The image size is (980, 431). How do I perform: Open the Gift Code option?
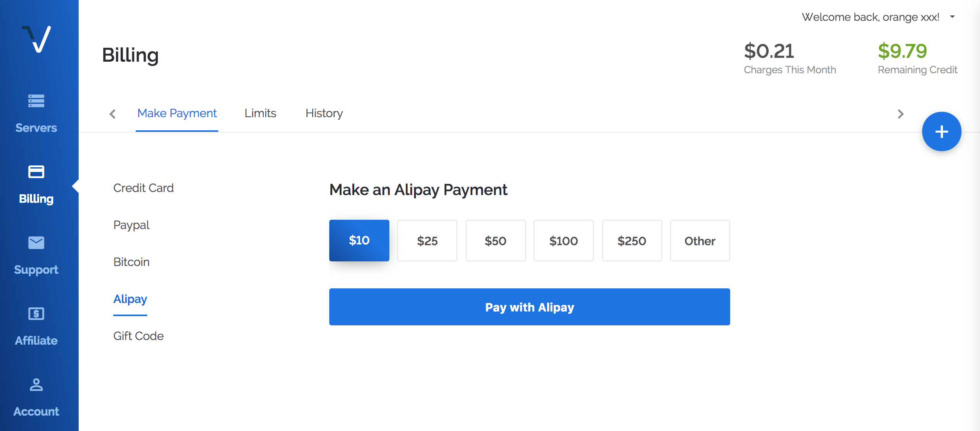tap(138, 336)
